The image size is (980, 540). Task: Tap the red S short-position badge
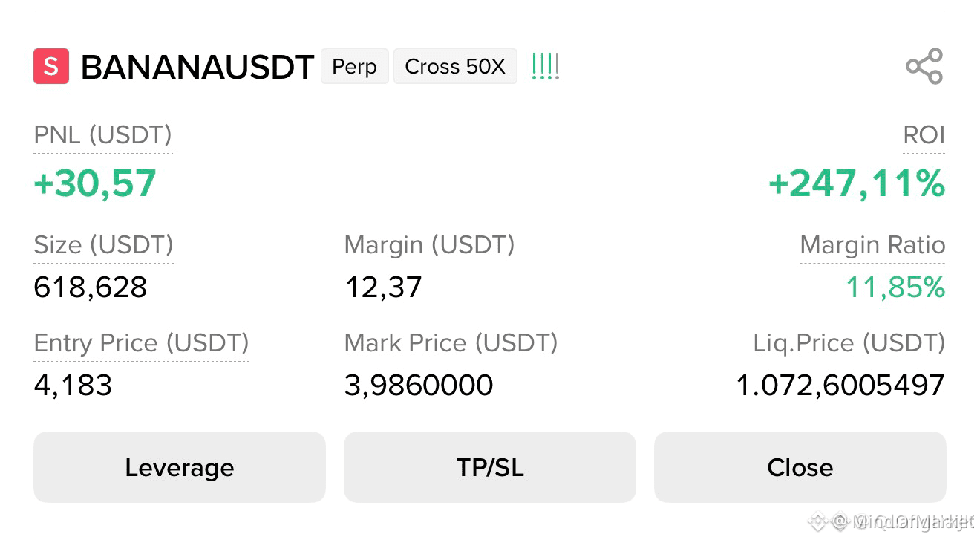point(51,66)
